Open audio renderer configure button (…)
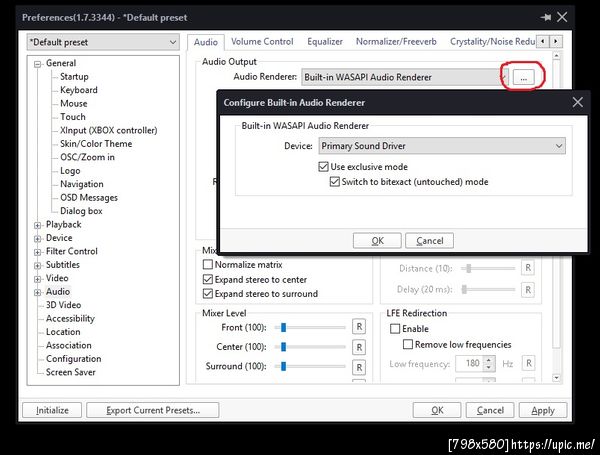 pos(523,77)
